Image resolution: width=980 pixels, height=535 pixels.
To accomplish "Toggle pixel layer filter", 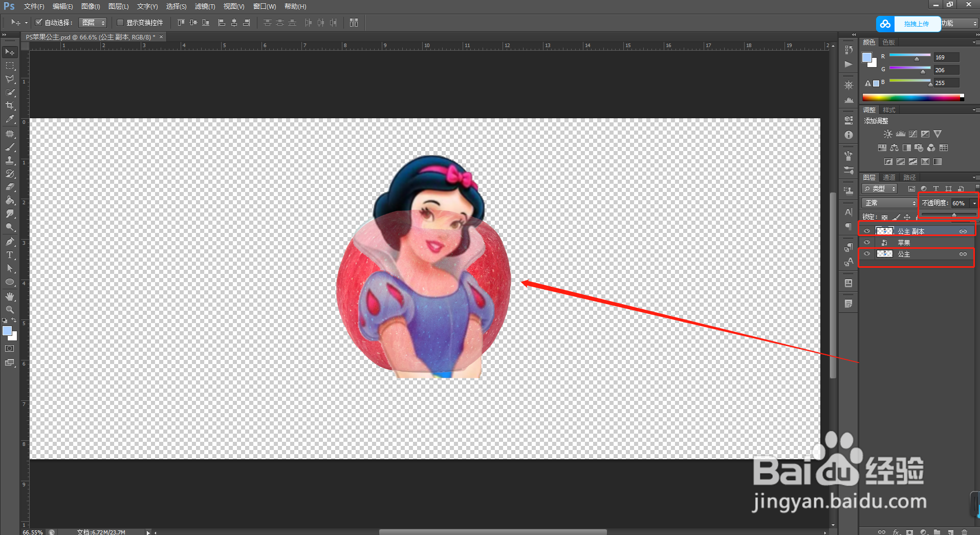I will tap(911, 189).
